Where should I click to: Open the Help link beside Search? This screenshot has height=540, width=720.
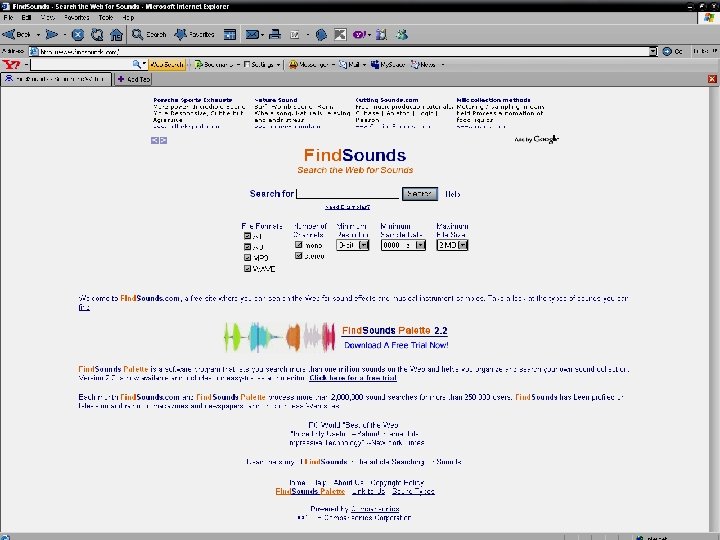pos(453,194)
